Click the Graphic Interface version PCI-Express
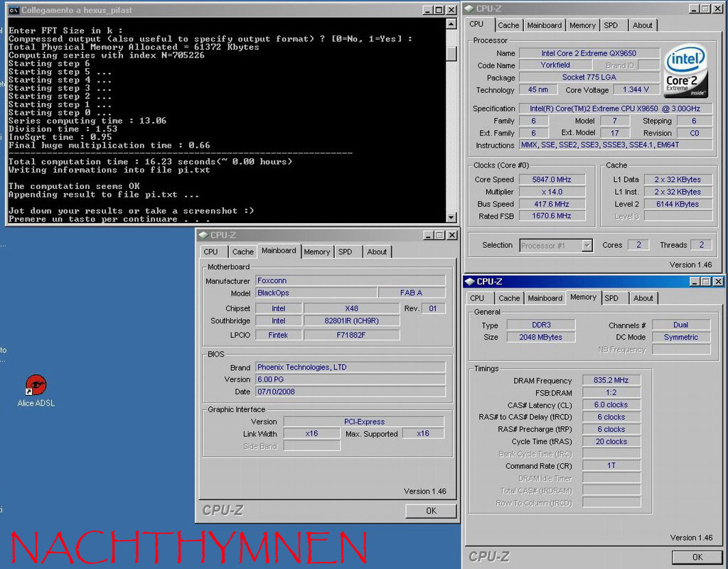The width and height of the screenshot is (728, 569). [x=364, y=421]
